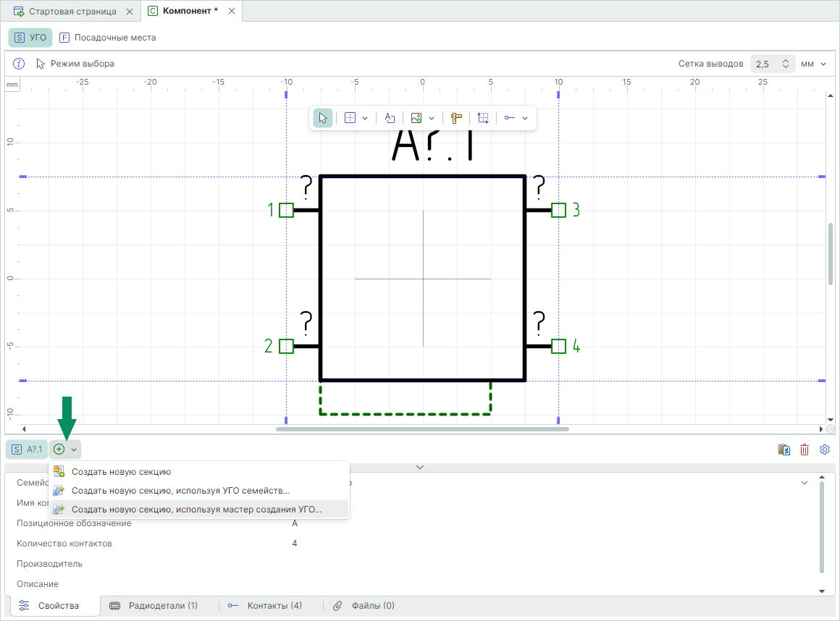Image resolution: width=840 pixels, height=621 pixels.
Task: Activate the ruler measurement tool
Action: (456, 118)
